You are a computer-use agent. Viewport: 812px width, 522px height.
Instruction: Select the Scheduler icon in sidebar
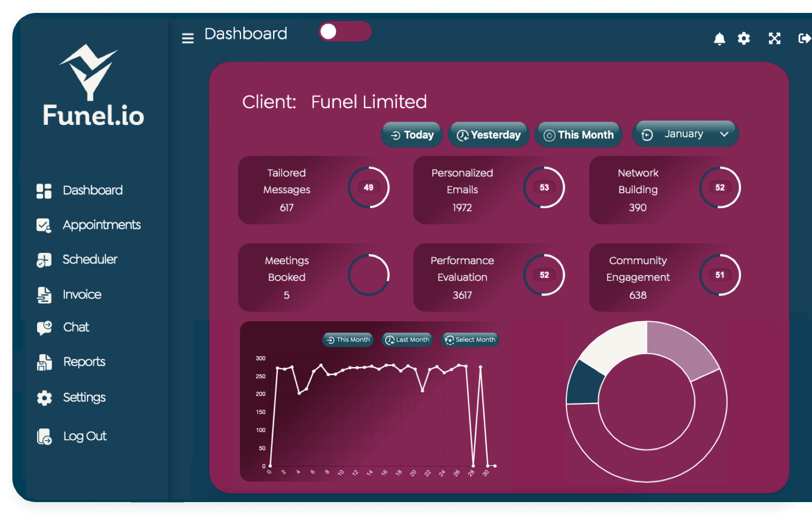(44, 259)
